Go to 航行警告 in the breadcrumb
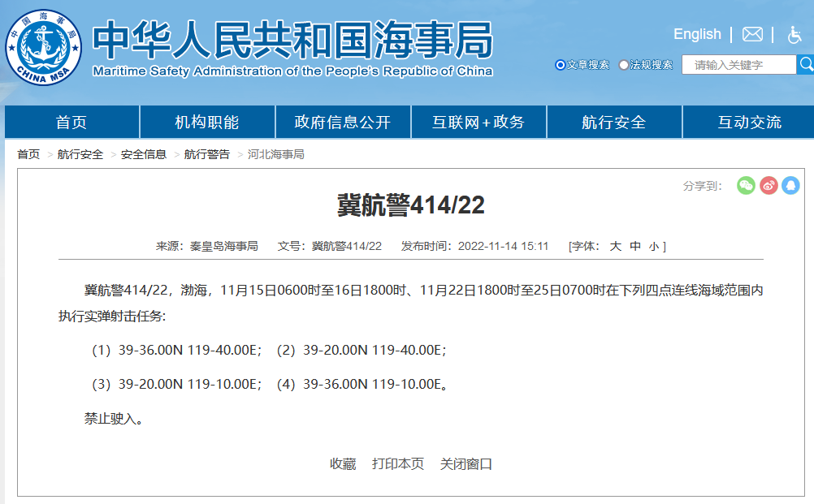This screenshot has width=814, height=504. coord(207,154)
